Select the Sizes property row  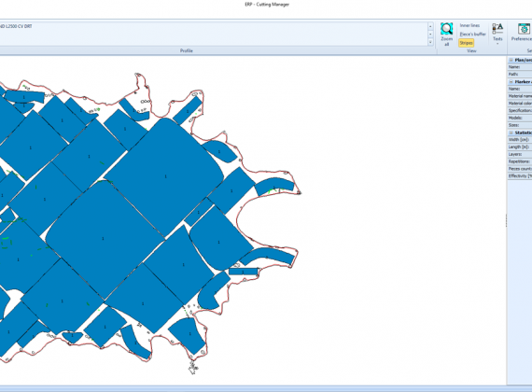520,125
